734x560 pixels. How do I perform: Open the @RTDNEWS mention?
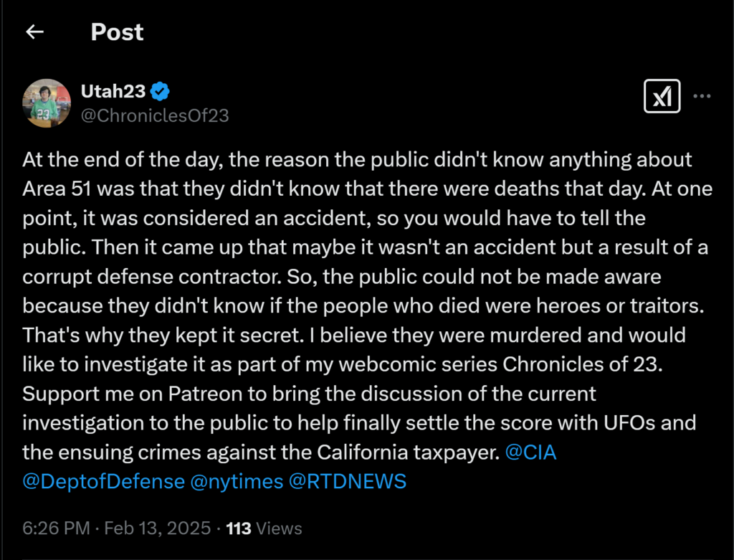[x=348, y=481]
